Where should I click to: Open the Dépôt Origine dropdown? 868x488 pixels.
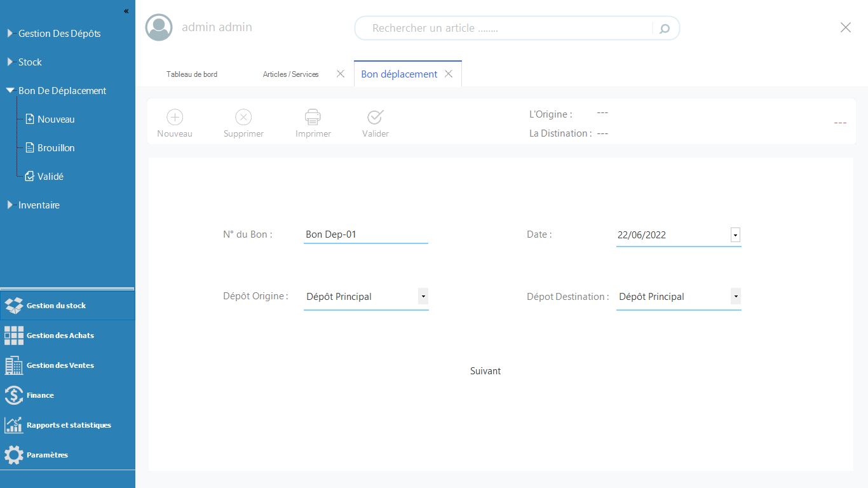pyautogui.click(x=423, y=296)
